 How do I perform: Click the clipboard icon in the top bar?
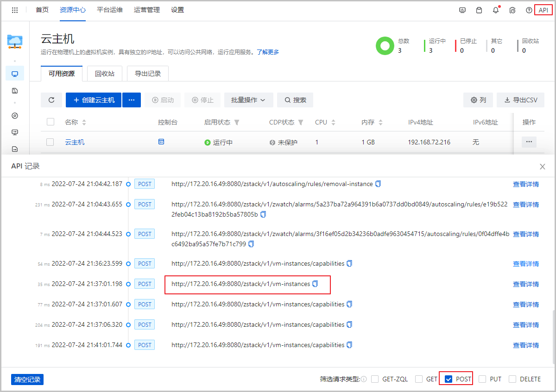coord(479,10)
